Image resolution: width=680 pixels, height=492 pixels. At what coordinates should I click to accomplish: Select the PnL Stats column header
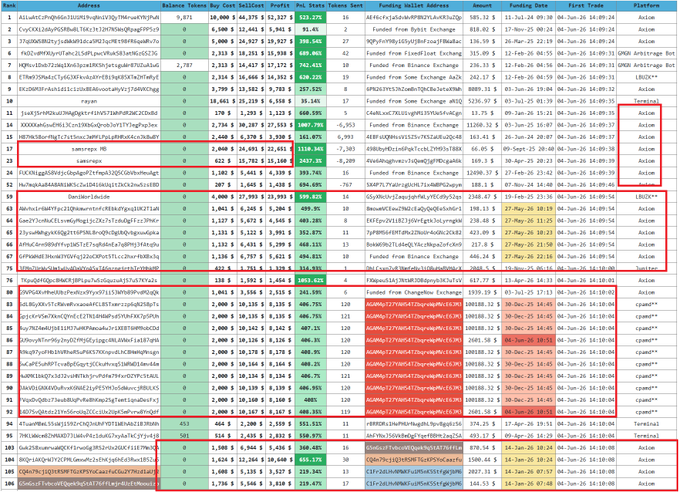[311, 6]
